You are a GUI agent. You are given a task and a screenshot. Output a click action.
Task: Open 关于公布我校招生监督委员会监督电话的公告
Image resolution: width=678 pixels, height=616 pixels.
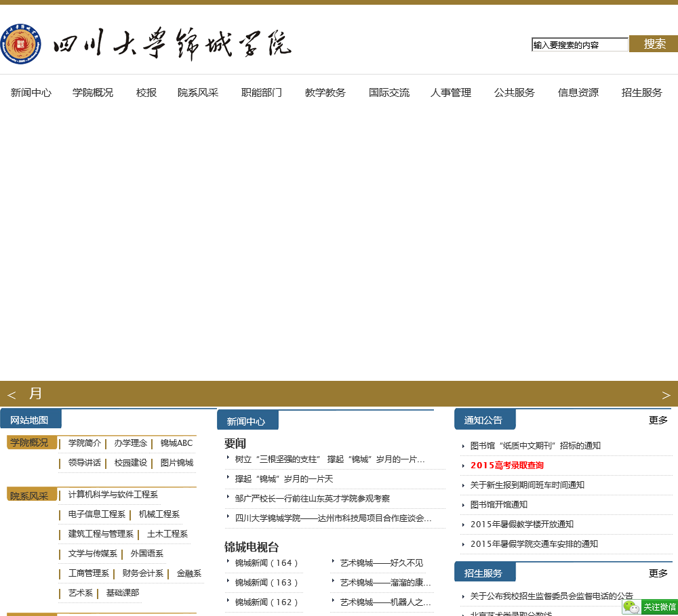pyautogui.click(x=551, y=596)
